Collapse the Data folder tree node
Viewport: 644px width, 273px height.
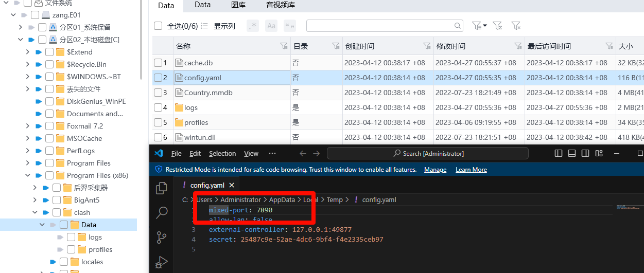coord(42,225)
